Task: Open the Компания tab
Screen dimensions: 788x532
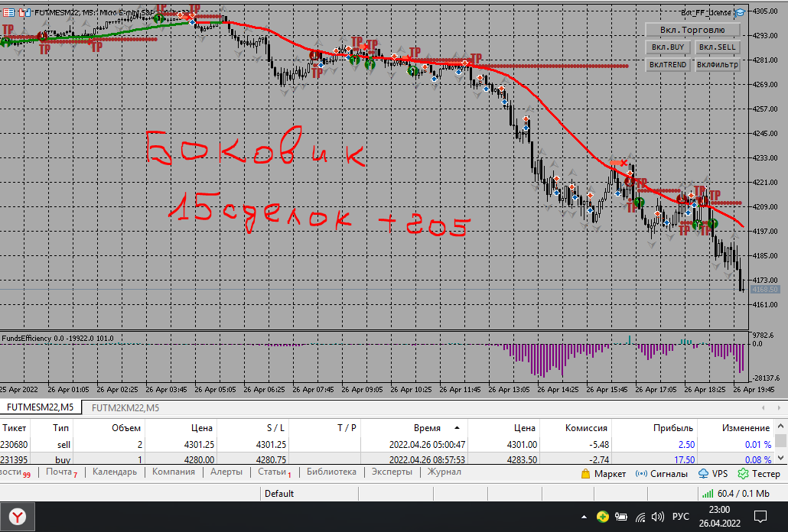Action: coord(174,472)
